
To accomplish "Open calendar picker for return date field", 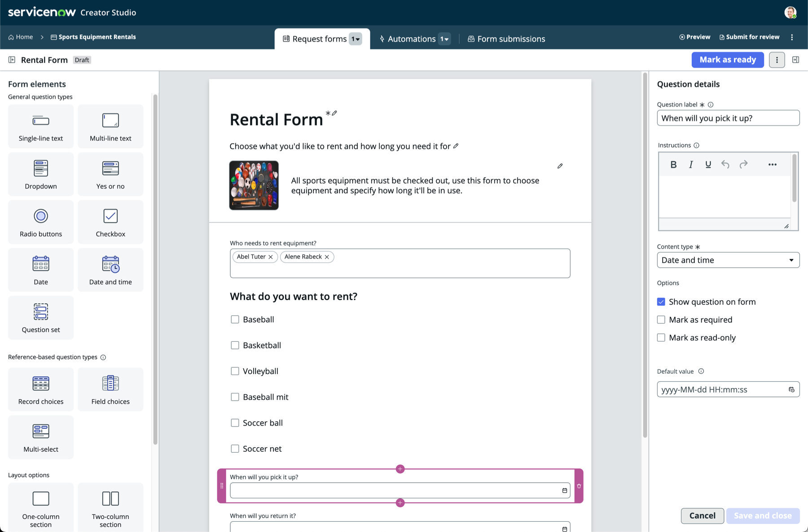I will click(565, 529).
